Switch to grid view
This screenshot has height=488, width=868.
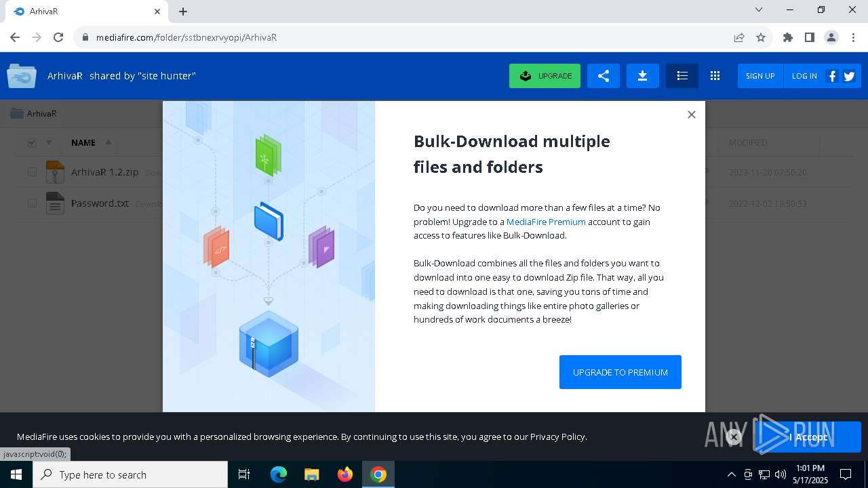click(x=715, y=76)
